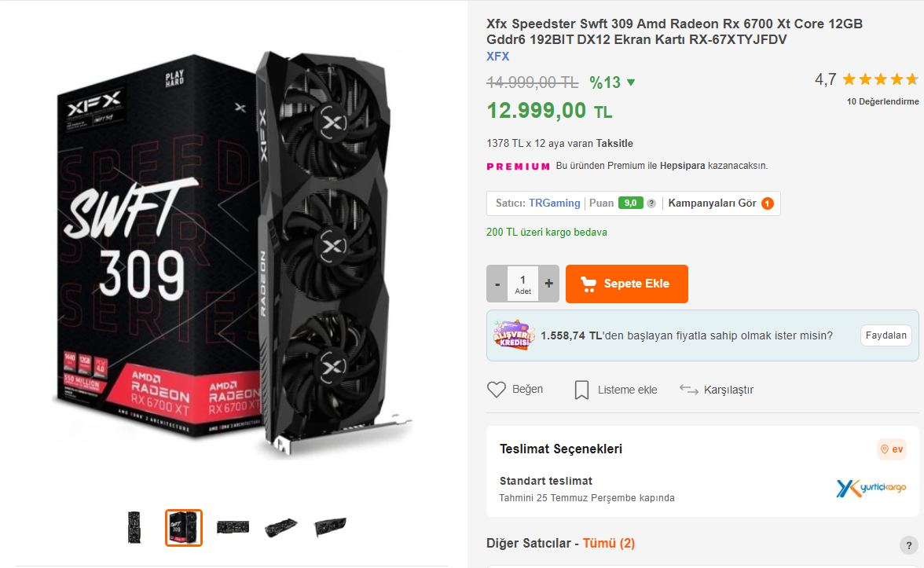Open the XFX brand link
This screenshot has height=568, width=924.
click(498, 57)
